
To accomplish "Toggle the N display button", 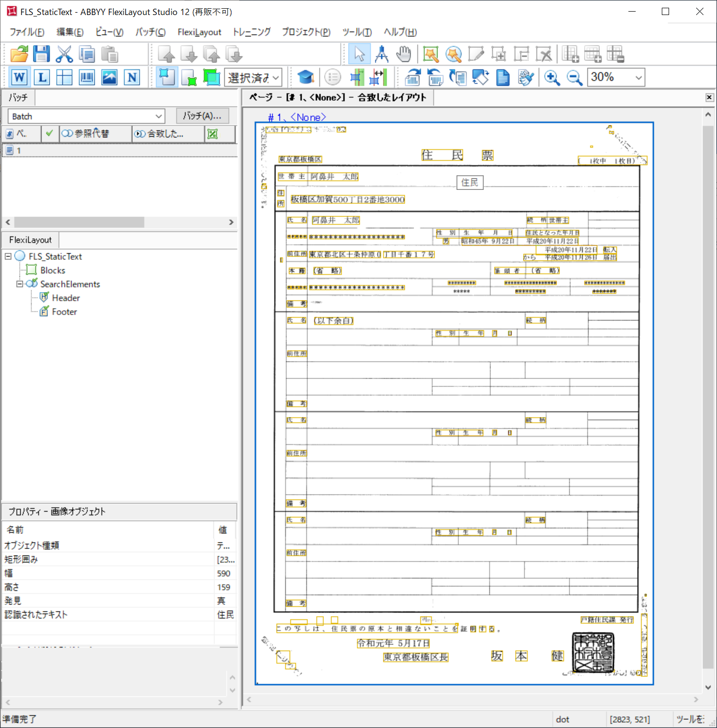I will [132, 77].
